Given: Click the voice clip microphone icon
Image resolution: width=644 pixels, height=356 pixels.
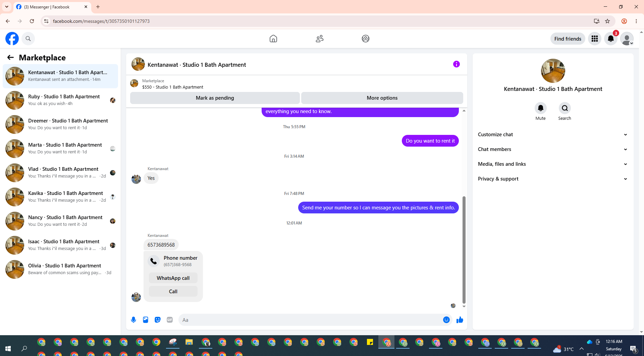Looking at the screenshot, I should 133,320.
